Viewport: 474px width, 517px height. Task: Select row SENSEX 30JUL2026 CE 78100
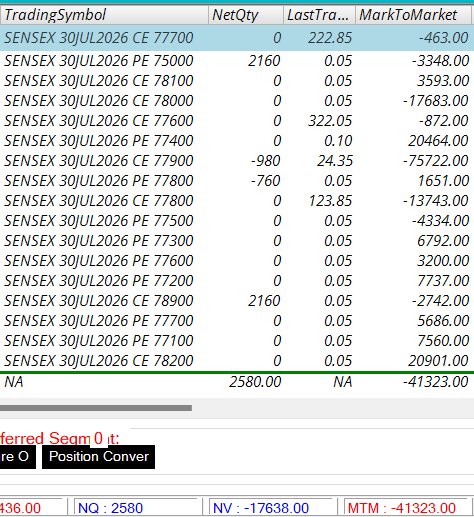coord(237,81)
